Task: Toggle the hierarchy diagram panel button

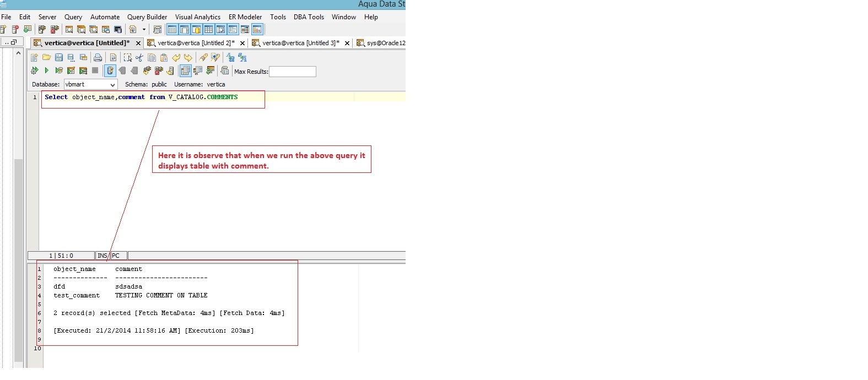Action: 245,29
